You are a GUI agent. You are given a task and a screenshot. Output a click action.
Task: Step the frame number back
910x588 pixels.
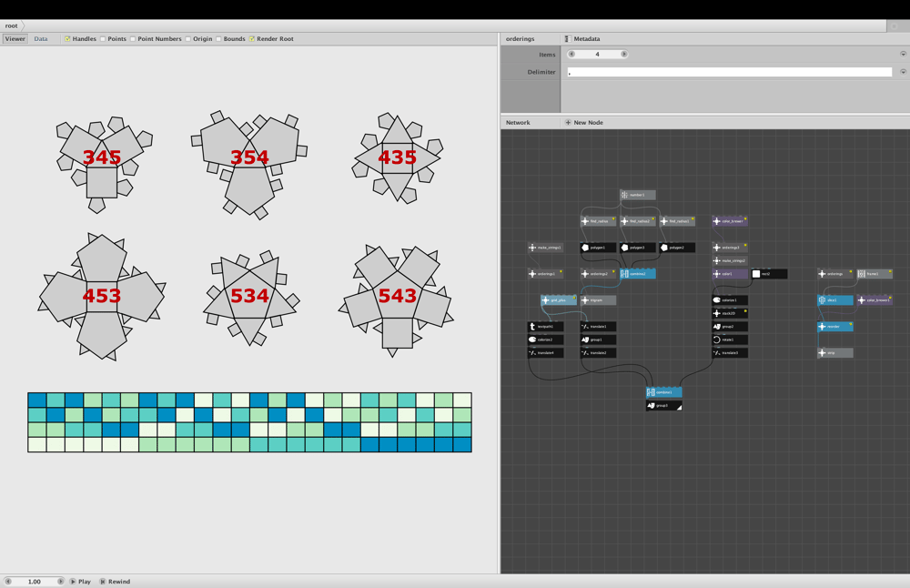(x=8, y=581)
